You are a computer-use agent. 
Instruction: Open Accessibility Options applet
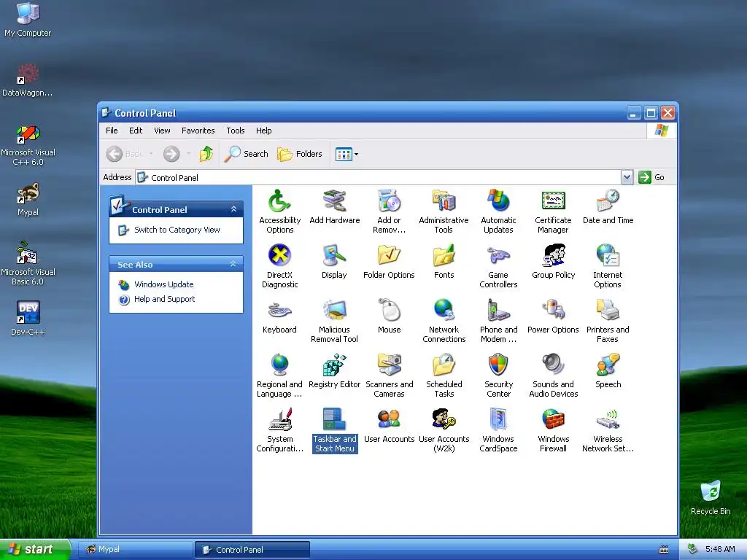pyautogui.click(x=279, y=201)
